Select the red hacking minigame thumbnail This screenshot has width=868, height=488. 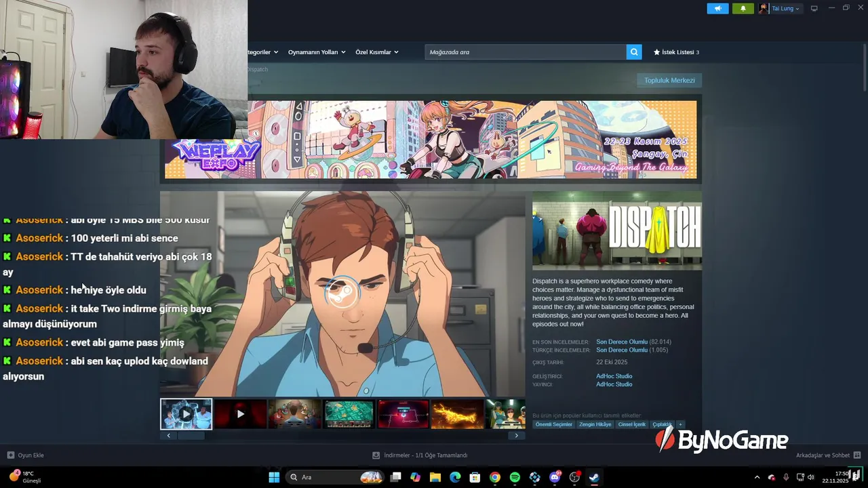pyautogui.click(x=403, y=414)
